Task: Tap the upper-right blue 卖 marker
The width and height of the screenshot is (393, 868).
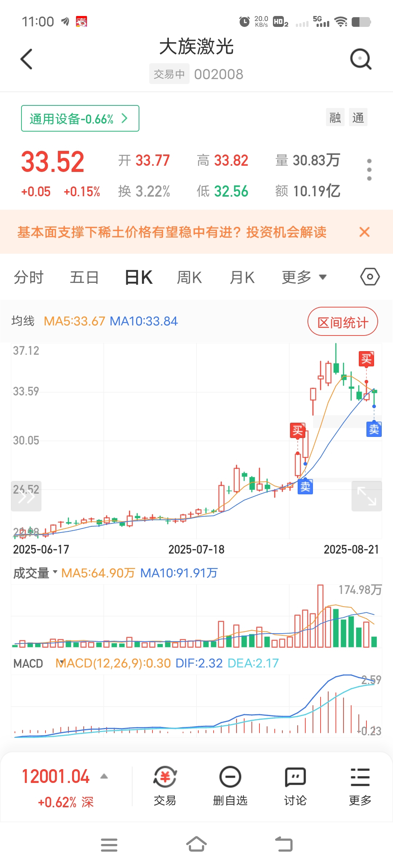Action: [374, 429]
